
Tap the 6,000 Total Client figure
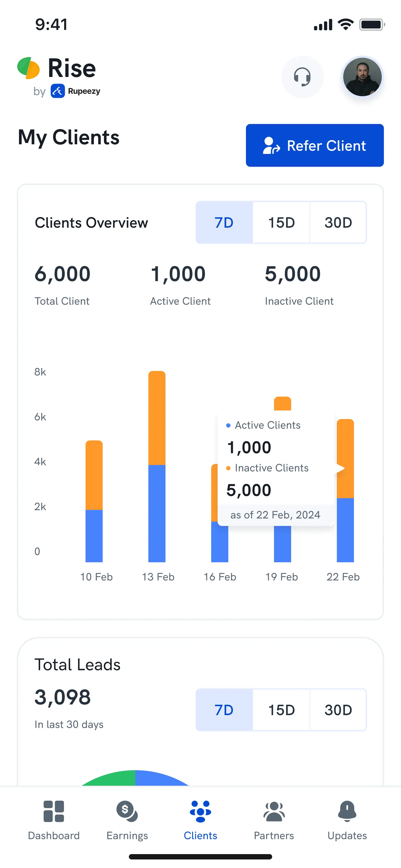click(x=63, y=274)
